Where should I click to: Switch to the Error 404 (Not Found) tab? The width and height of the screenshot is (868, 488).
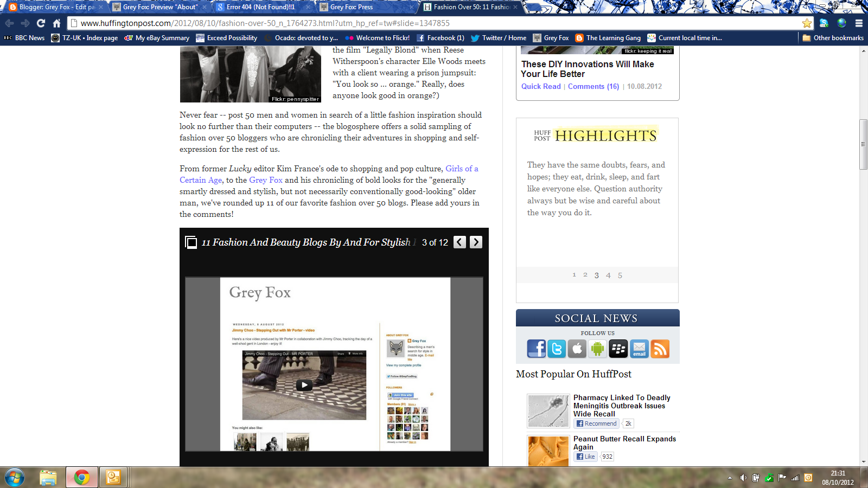[263, 7]
